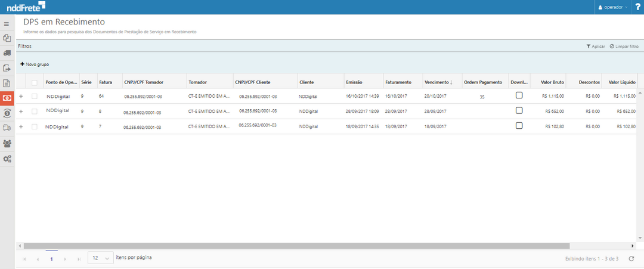Click the document page sidebar icon
644x269 pixels.
click(7, 83)
